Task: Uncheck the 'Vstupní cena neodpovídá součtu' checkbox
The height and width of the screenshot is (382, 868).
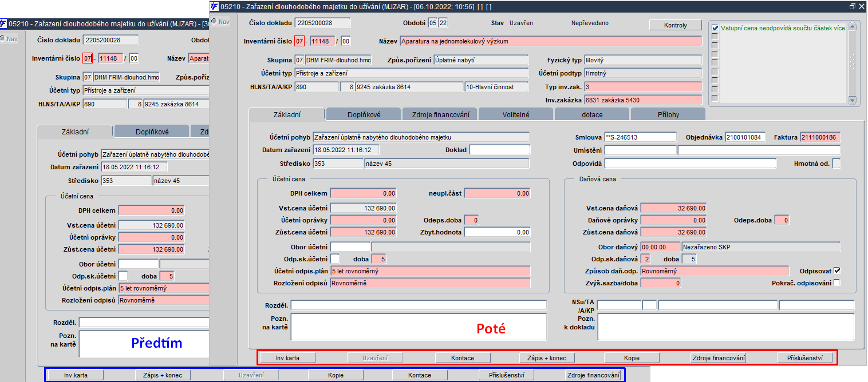Action: 715,27
